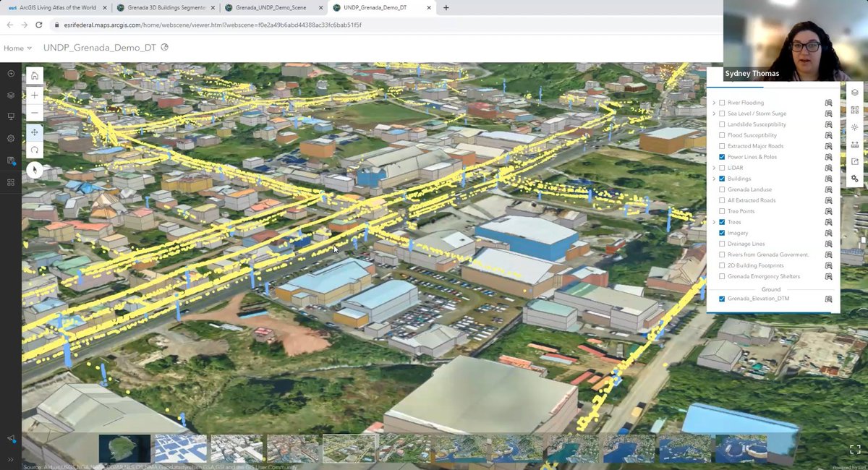Click the 'All Extracted Roads' layer name
Screen dimensions: 868x470
coord(752,200)
